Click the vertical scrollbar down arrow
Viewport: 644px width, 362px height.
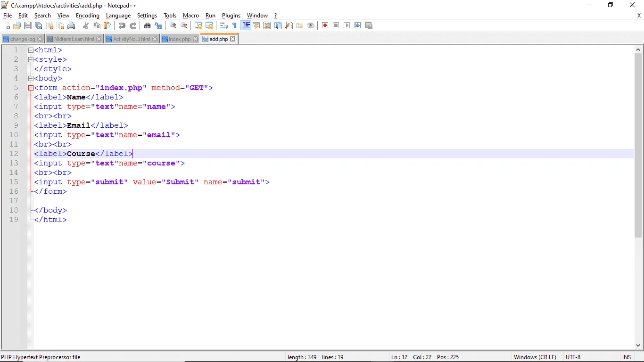coord(639,346)
